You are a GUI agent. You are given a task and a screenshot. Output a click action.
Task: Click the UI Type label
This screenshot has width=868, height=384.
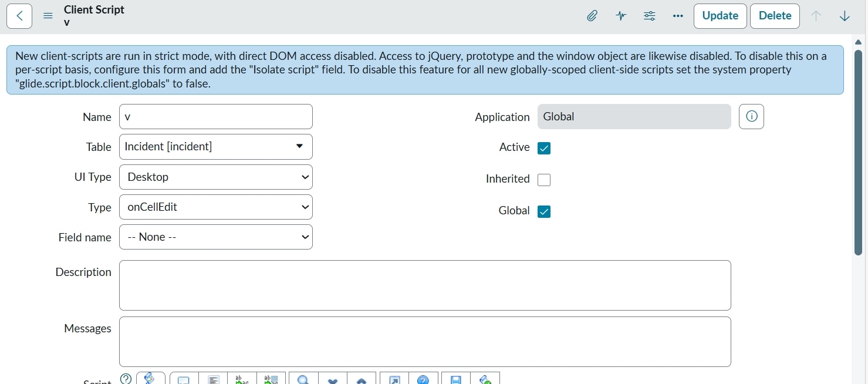click(93, 177)
